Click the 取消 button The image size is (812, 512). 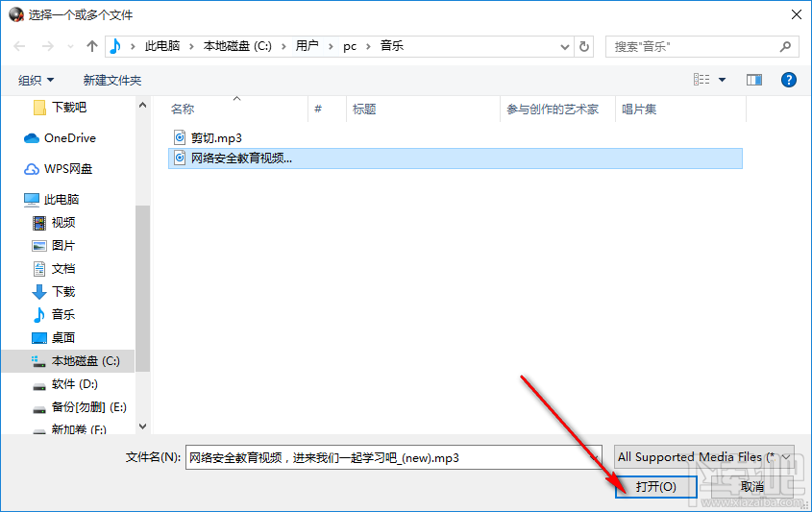[x=752, y=487]
